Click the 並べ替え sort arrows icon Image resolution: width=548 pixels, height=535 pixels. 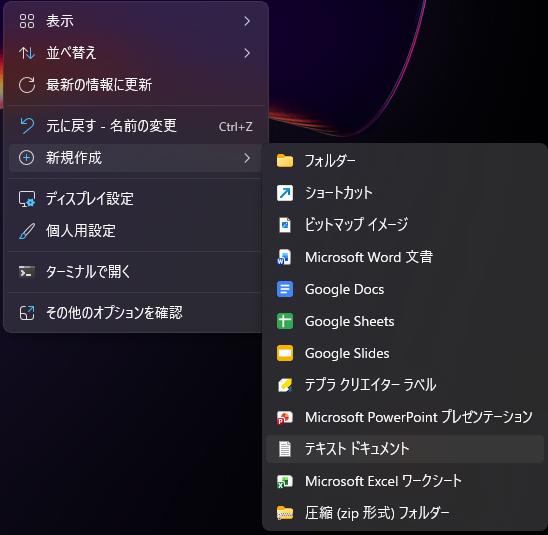coord(27,53)
